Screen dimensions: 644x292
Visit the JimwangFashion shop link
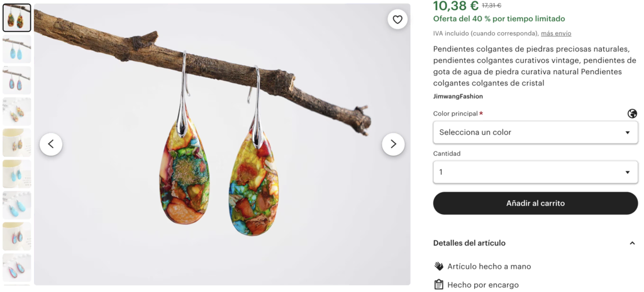point(458,96)
